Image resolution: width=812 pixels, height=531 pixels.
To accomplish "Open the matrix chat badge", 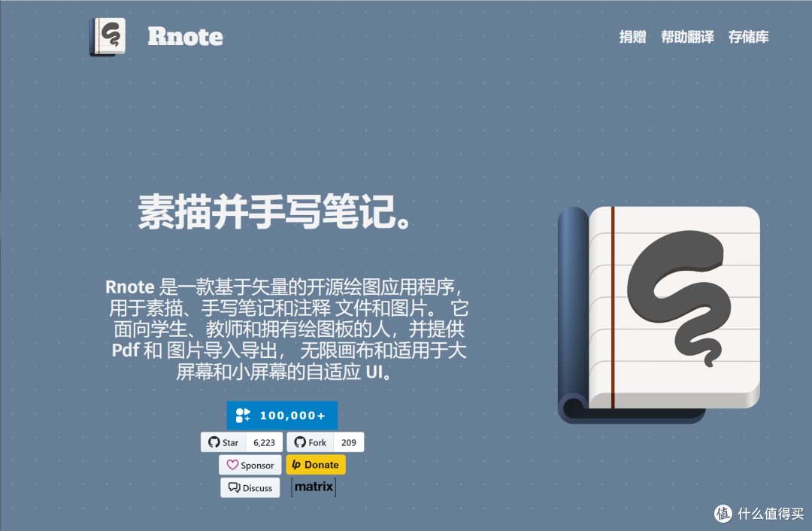I will click(314, 487).
